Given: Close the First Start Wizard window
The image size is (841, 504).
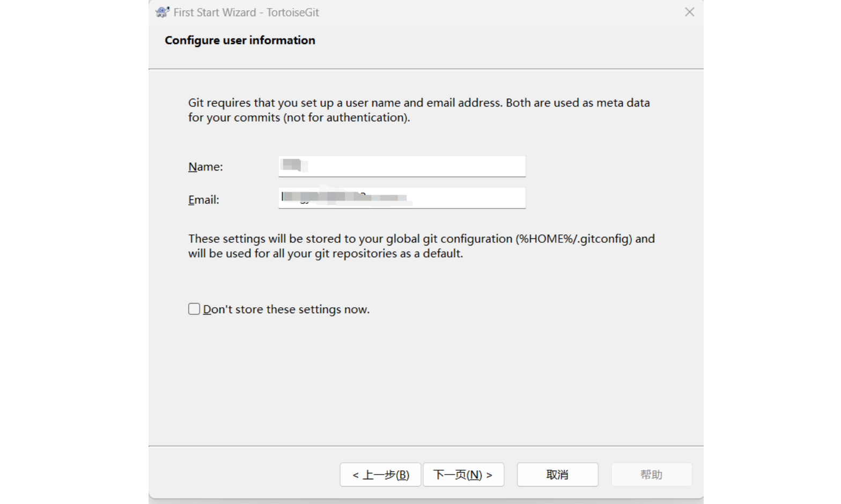Looking at the screenshot, I should [x=690, y=12].
